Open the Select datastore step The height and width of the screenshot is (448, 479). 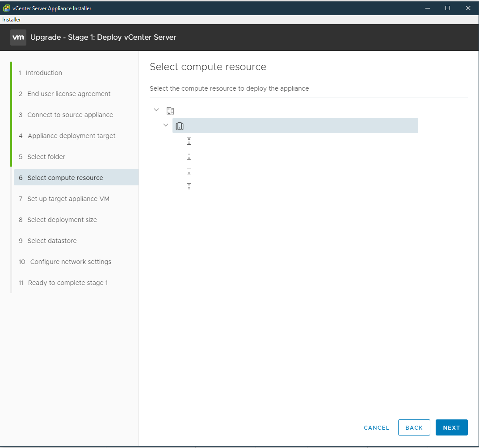[52, 240]
